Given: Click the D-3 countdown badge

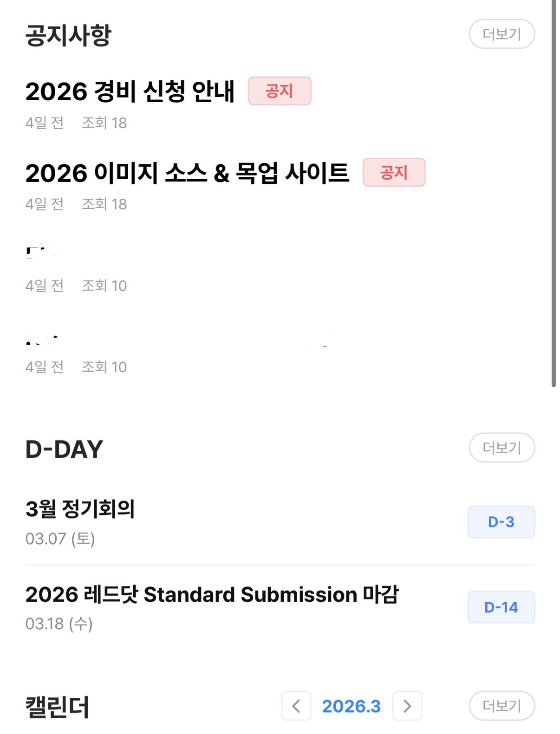Looking at the screenshot, I should (501, 522).
